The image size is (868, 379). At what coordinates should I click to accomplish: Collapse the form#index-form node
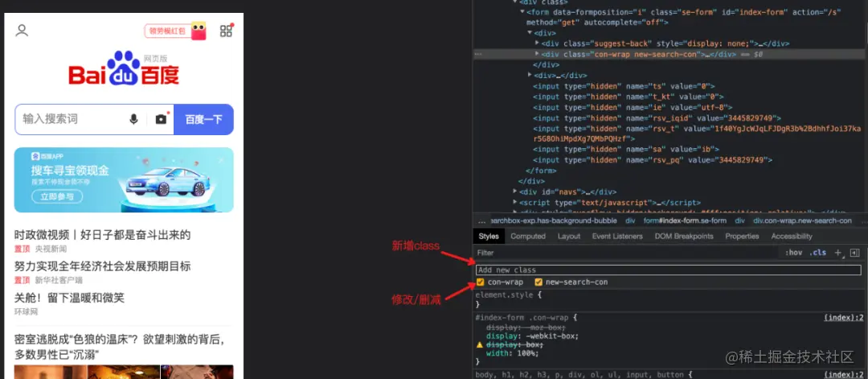coord(522,11)
